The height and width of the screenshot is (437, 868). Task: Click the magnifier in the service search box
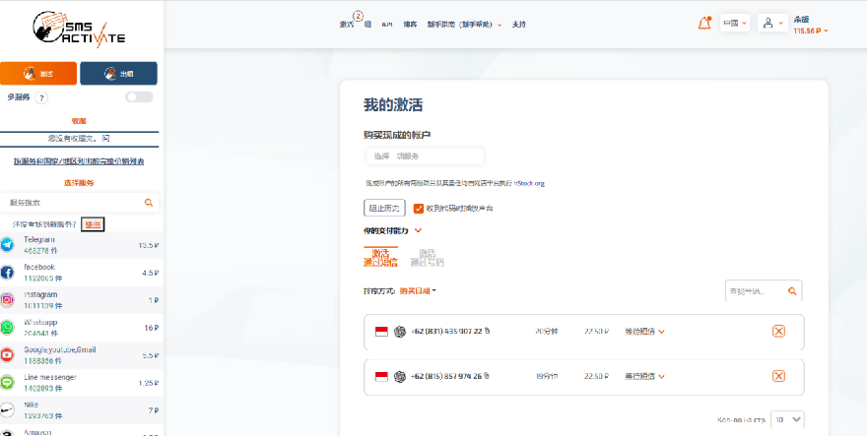[149, 203]
